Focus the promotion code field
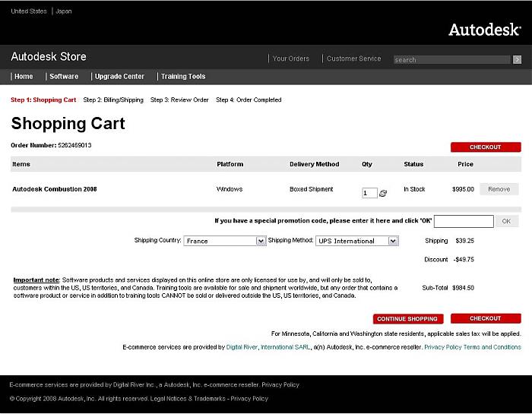This screenshot has width=532, height=414. (464, 221)
